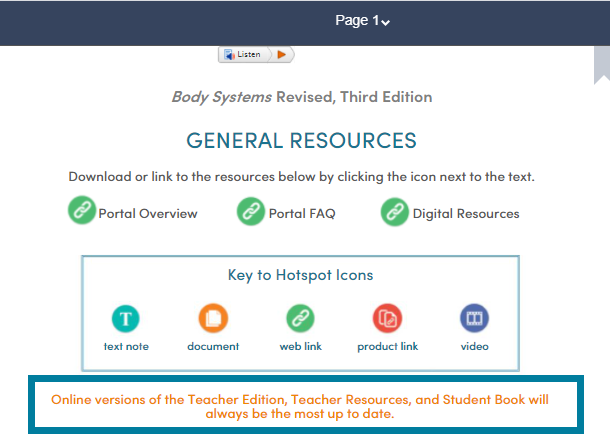
Task: Open the Page 1 dropdown
Action: point(362,21)
